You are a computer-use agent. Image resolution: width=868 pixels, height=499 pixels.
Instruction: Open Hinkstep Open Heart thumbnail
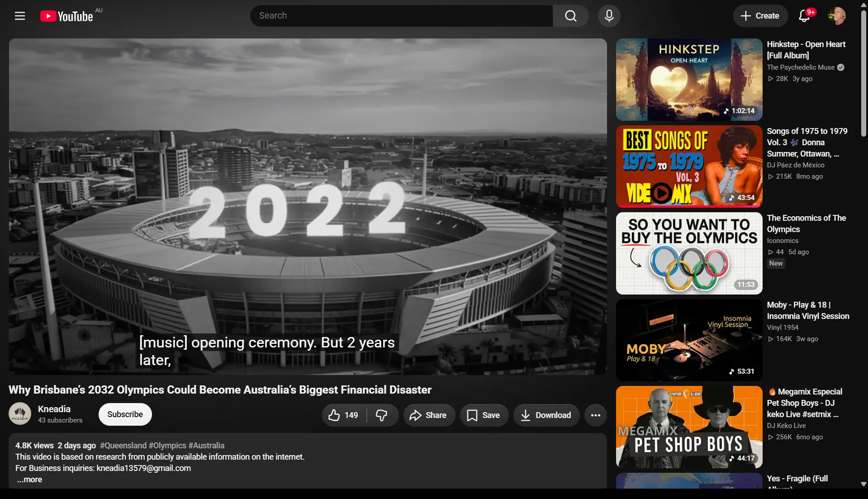coord(689,80)
